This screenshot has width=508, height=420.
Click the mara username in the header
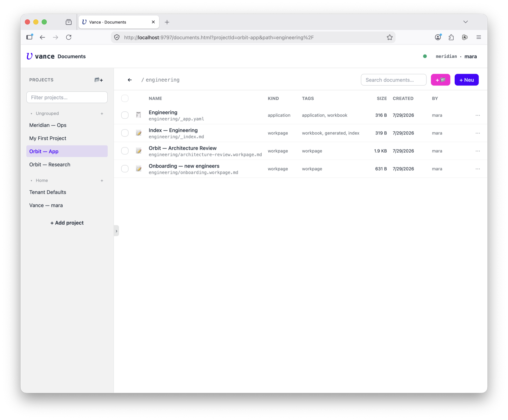click(471, 56)
